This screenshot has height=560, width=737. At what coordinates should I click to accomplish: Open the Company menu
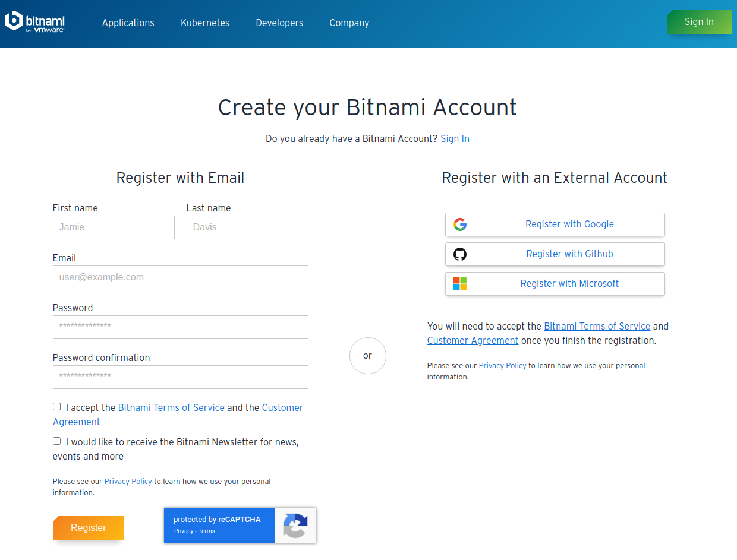pos(349,23)
